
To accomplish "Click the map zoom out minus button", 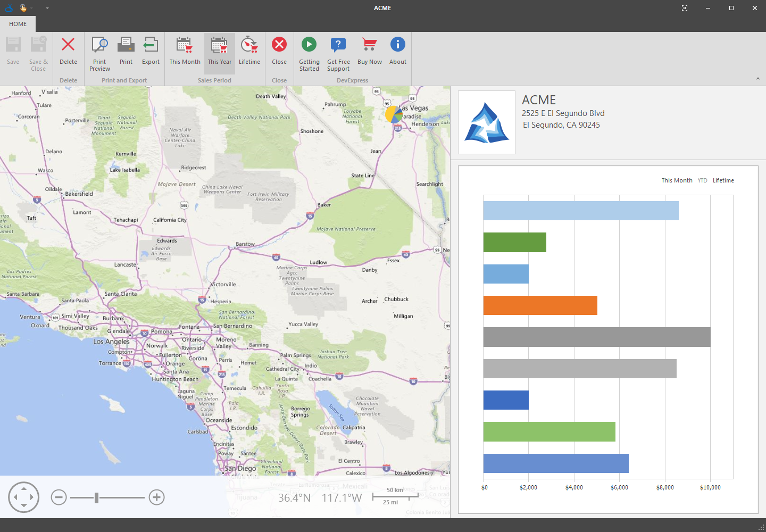I will coord(59,497).
